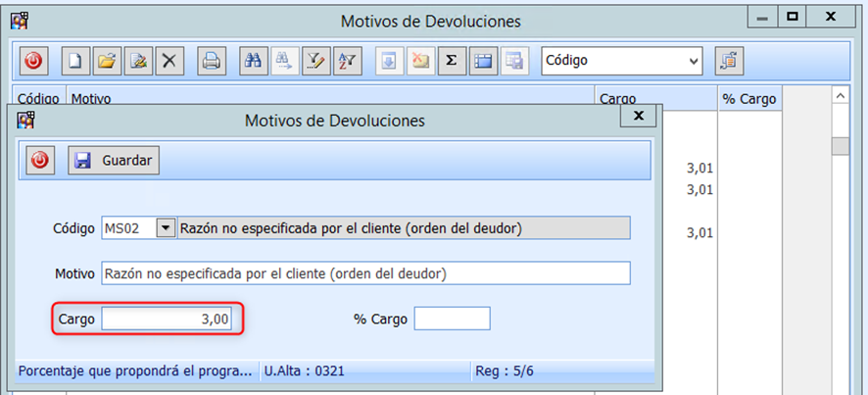The height and width of the screenshot is (395, 868).
Task: Open record using the folder icon
Action: [106, 61]
